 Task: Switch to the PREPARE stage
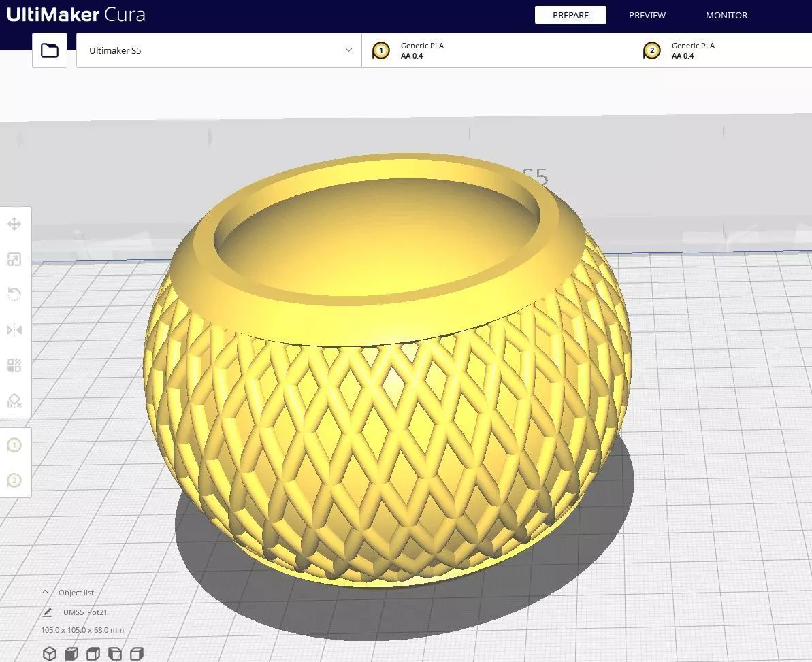(570, 15)
